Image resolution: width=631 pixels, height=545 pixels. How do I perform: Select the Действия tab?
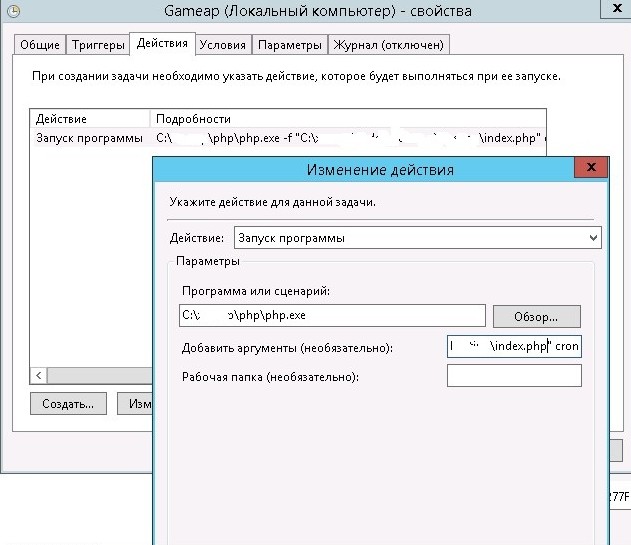click(x=161, y=44)
